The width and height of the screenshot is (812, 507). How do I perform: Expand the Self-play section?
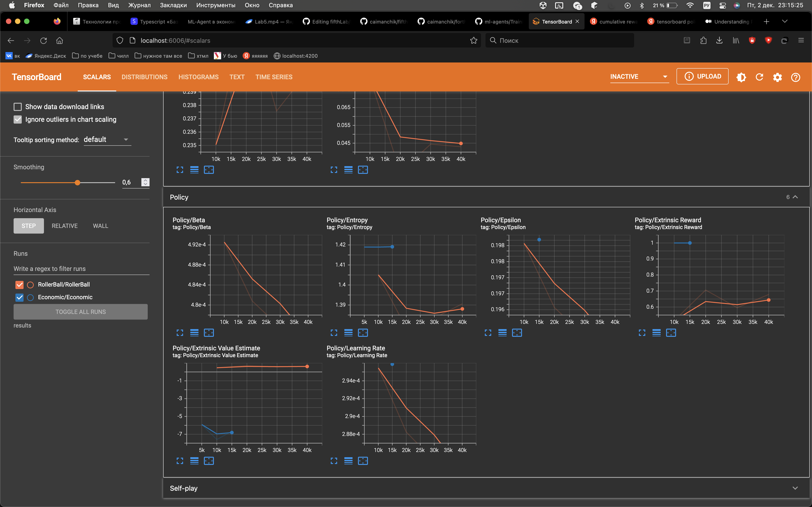click(795, 488)
